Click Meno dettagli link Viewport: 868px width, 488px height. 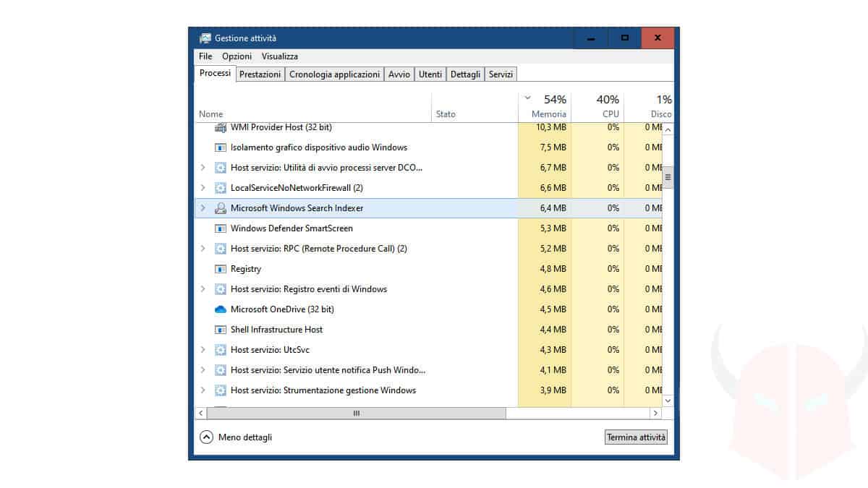click(245, 437)
